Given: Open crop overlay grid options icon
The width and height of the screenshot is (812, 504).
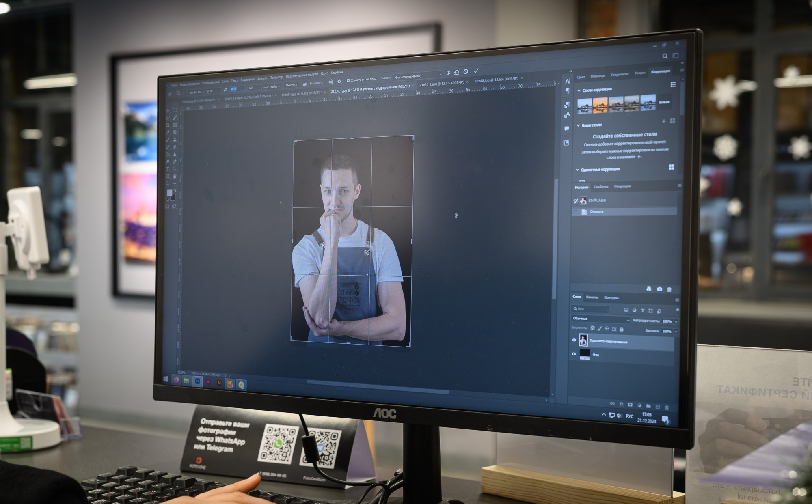Looking at the screenshot, I should click(331, 82).
